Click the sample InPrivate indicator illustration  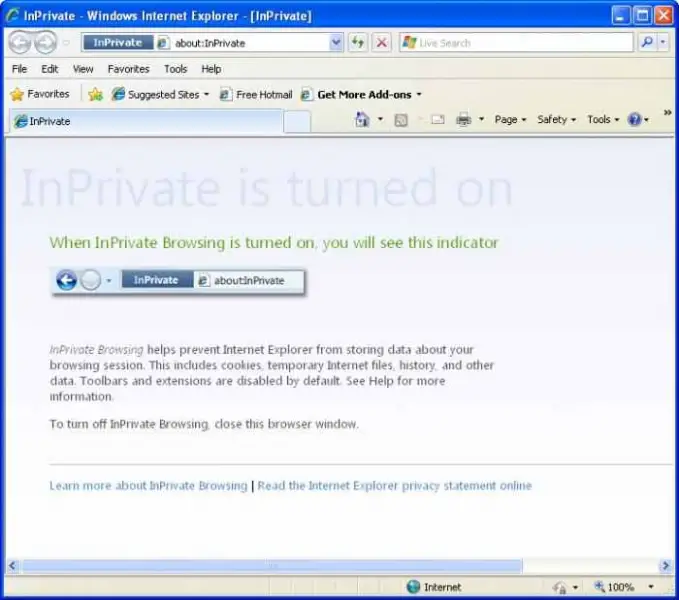(x=179, y=281)
